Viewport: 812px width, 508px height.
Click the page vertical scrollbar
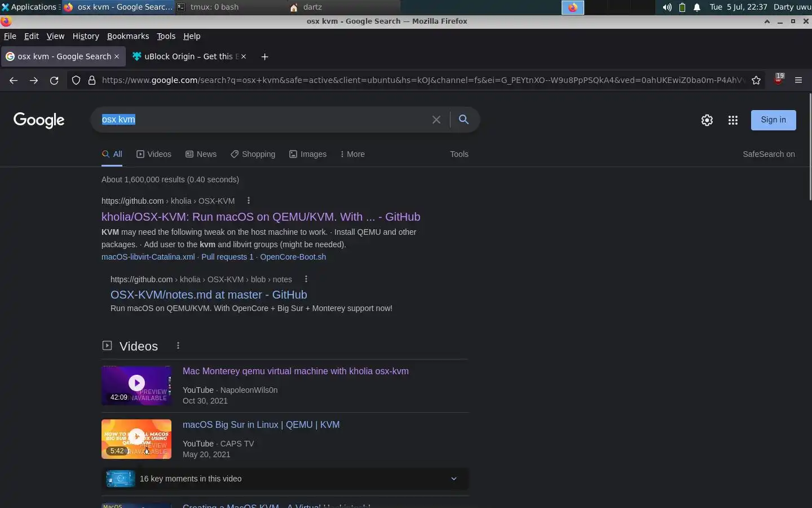(x=810, y=147)
